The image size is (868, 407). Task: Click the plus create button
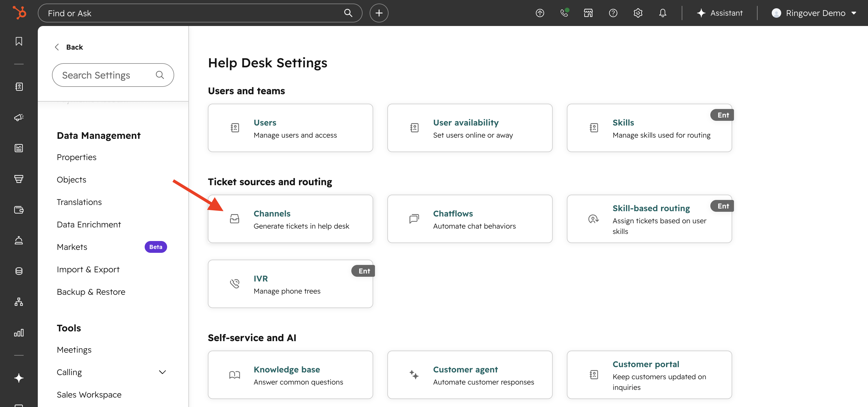(x=379, y=13)
